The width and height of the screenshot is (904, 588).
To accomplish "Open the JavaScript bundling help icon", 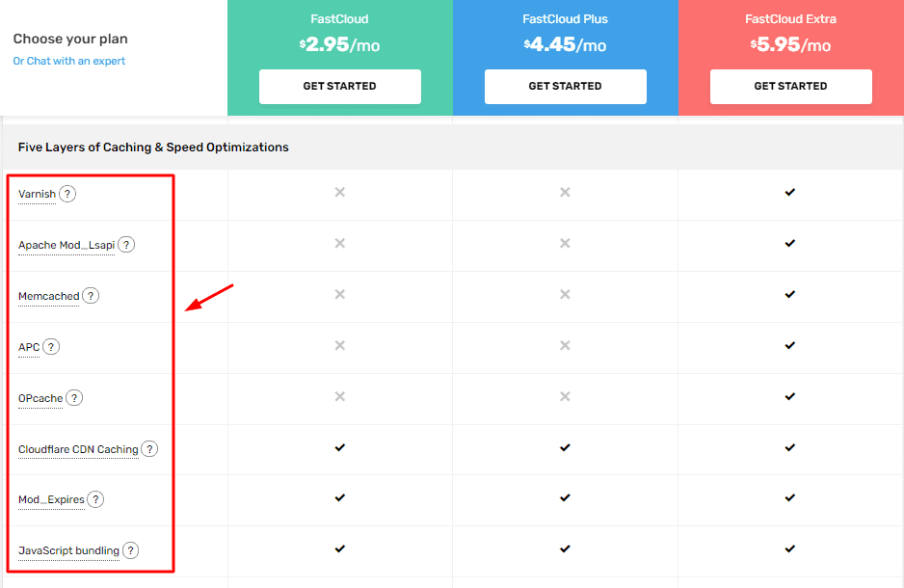I will pos(131,550).
